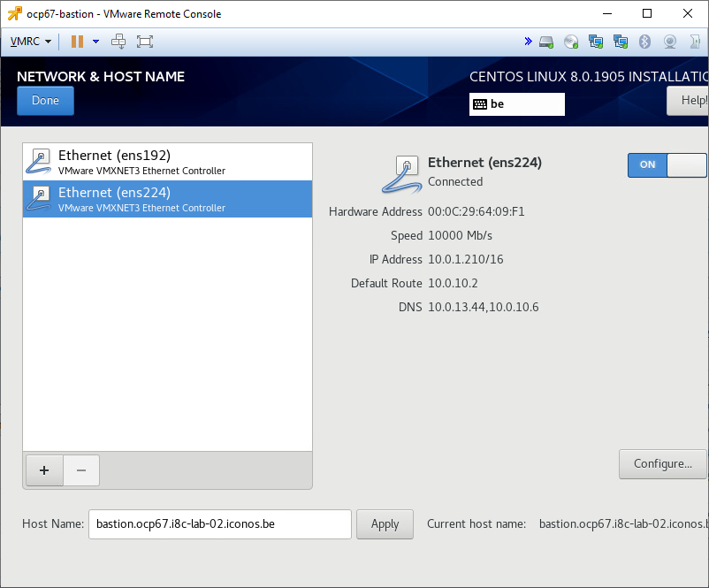Click the Host Name input field

coord(220,524)
